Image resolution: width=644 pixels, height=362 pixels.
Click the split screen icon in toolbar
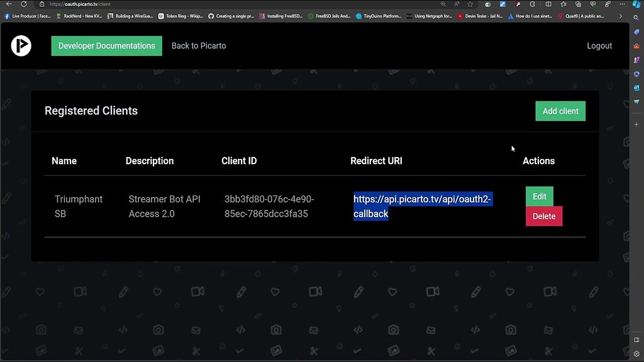548,4
